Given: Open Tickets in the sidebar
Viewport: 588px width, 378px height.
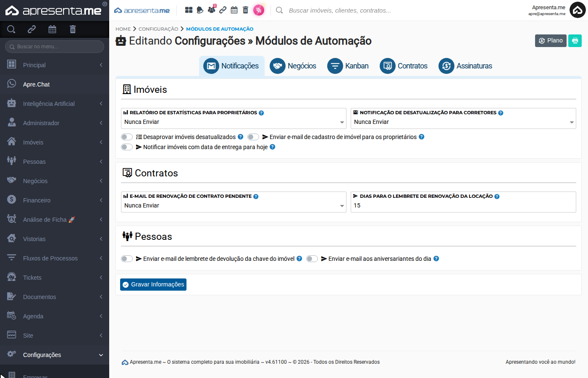Looking at the screenshot, I should click(x=55, y=278).
